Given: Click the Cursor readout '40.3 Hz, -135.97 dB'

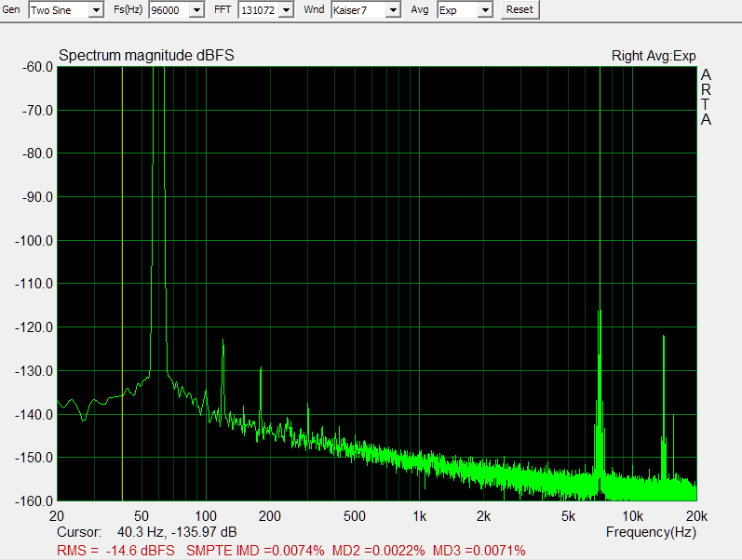Looking at the screenshot, I should (x=177, y=532).
